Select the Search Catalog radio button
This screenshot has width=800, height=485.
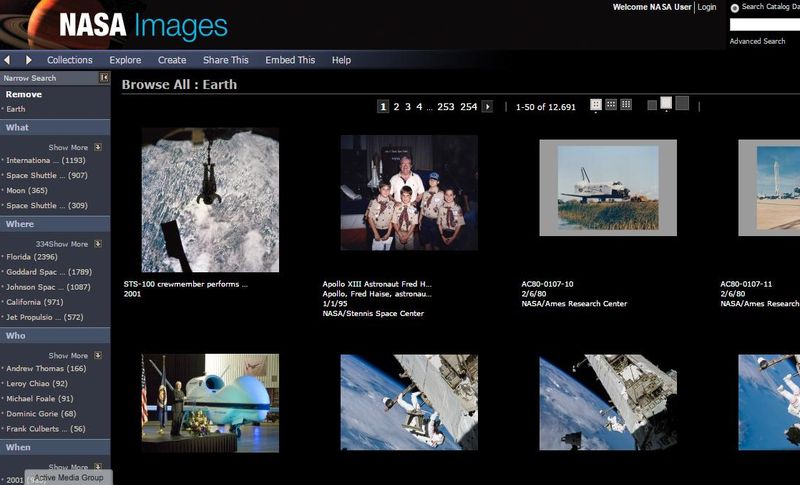(735, 8)
